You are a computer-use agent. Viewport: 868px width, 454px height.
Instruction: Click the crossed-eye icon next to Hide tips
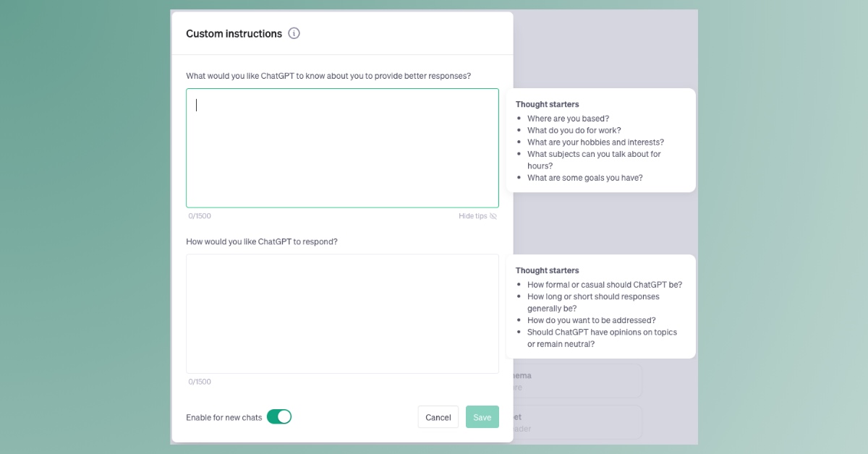click(x=493, y=216)
